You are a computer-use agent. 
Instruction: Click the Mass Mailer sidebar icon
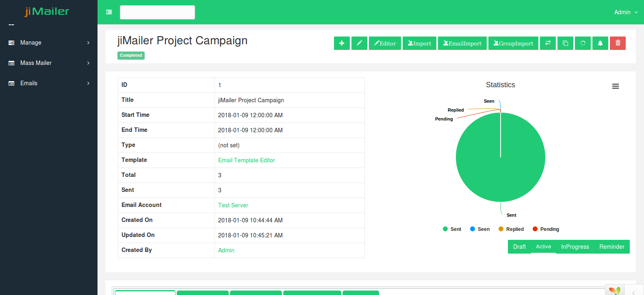click(x=11, y=63)
